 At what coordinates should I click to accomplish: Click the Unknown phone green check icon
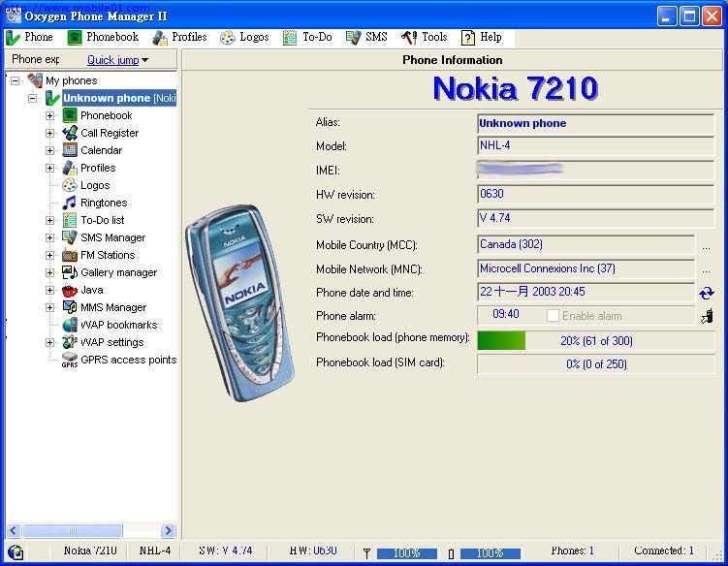click(52, 98)
